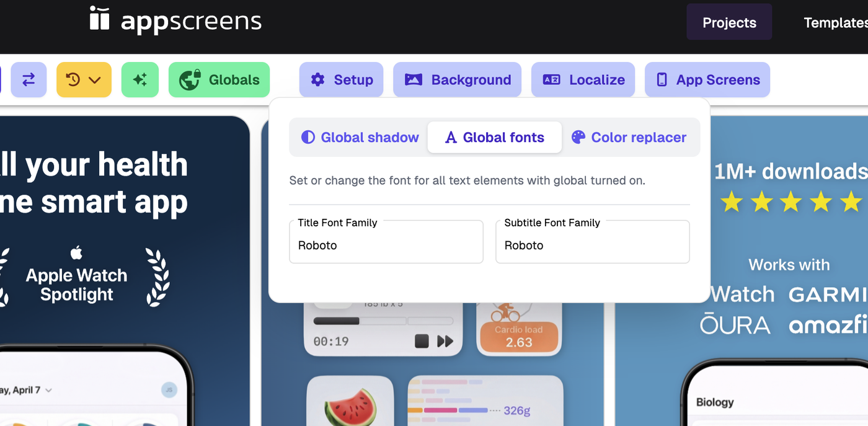Go to the Projects page
The image size is (868, 426).
pyautogui.click(x=729, y=23)
